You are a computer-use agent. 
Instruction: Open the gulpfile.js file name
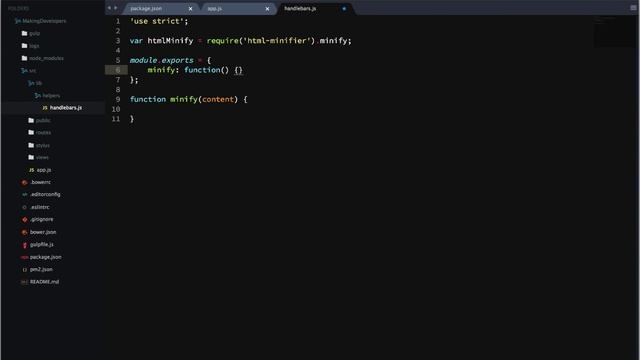coord(42,244)
